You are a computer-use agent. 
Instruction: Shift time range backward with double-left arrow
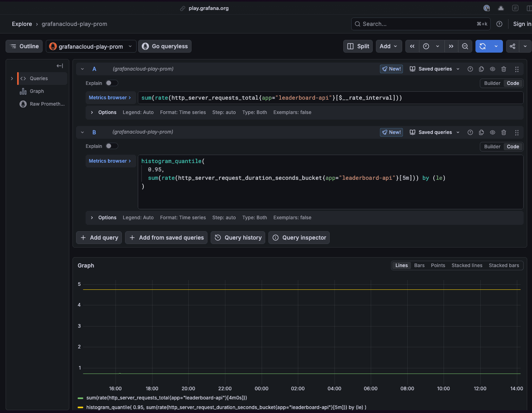point(412,46)
